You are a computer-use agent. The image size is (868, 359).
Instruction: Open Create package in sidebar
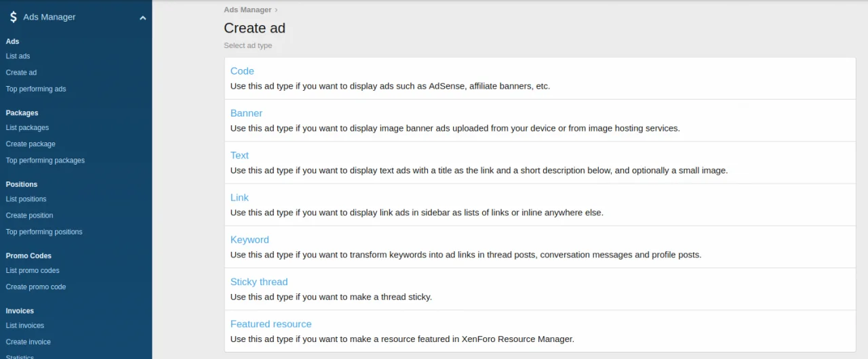(31, 144)
